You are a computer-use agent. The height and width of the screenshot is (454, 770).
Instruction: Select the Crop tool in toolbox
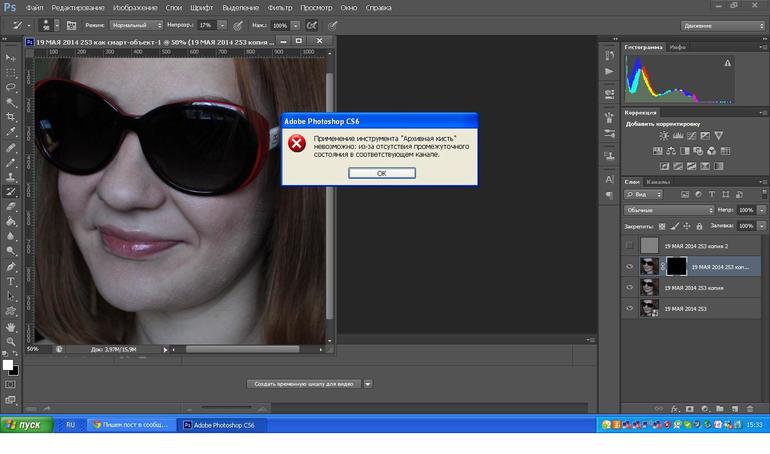[x=11, y=116]
